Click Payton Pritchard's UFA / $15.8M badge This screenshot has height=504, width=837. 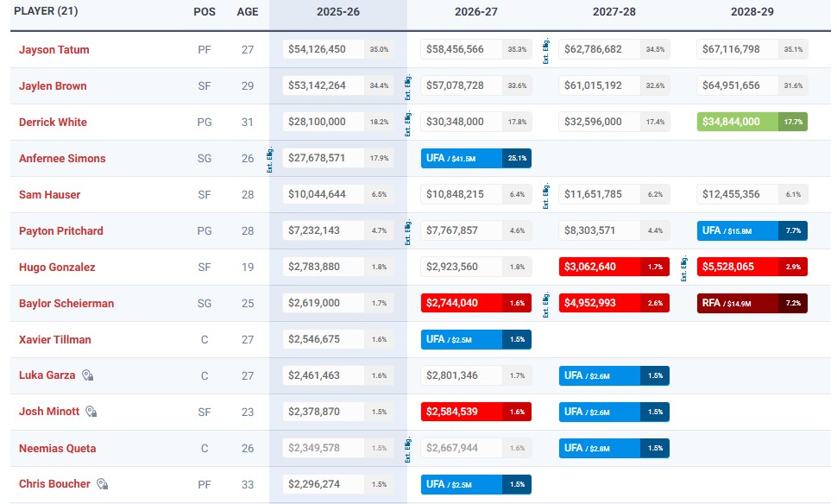749,230
